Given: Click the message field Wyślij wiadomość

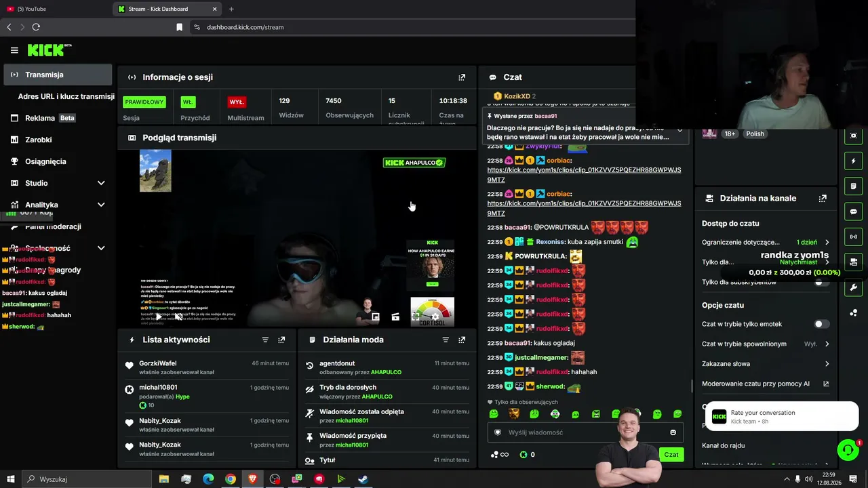Looking at the screenshot, I should pyautogui.click(x=587, y=432).
